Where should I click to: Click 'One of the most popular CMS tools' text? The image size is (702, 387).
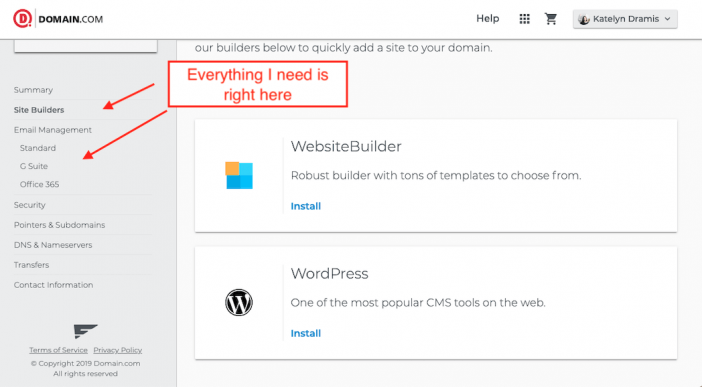point(418,303)
